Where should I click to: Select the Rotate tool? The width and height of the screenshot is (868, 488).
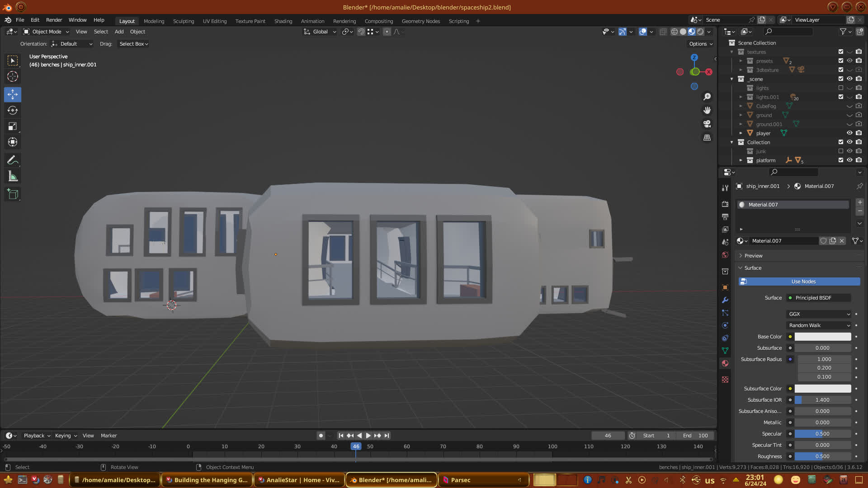[x=13, y=110]
